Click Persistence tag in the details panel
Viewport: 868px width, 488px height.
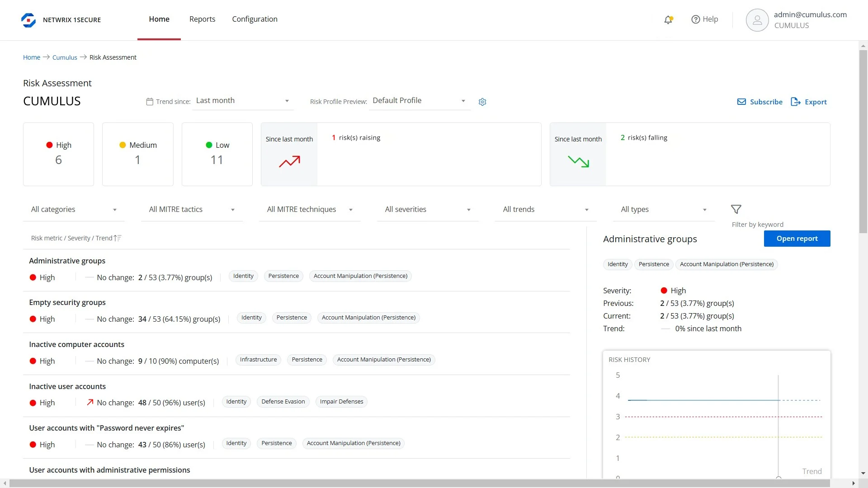pos(654,264)
